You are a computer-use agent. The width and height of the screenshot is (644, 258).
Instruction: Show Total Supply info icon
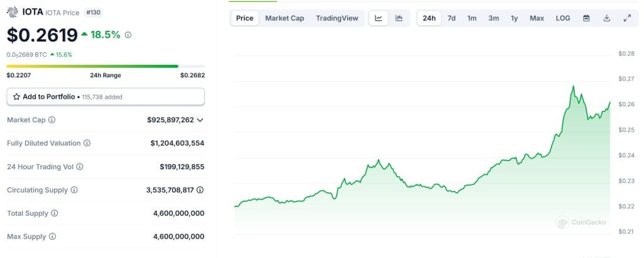[54, 213]
